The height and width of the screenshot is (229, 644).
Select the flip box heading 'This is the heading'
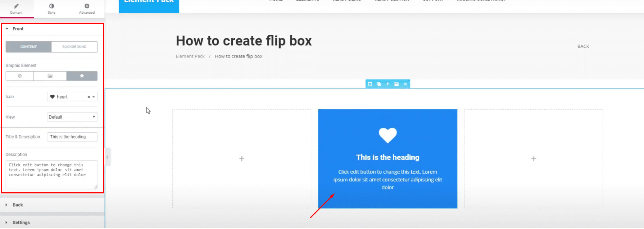pyautogui.click(x=388, y=157)
